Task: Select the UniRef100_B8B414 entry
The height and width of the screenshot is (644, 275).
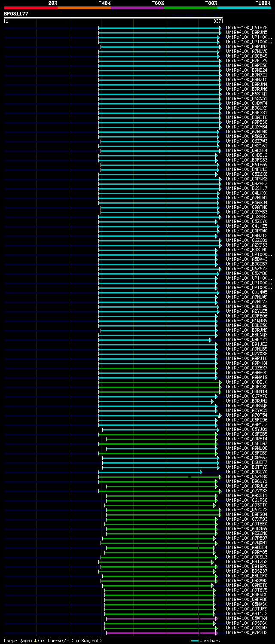Action: point(247,391)
